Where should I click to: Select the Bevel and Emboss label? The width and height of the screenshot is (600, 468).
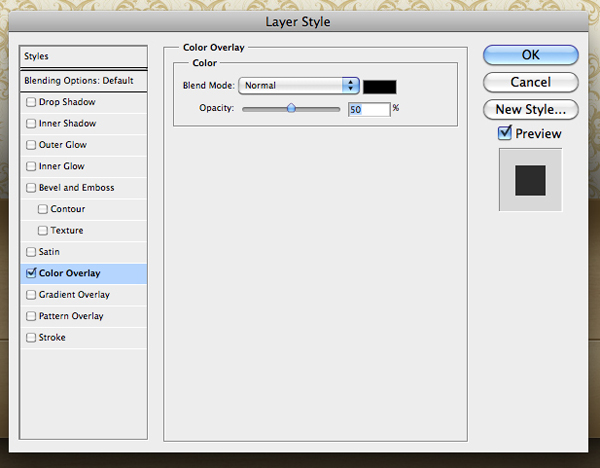(77, 188)
